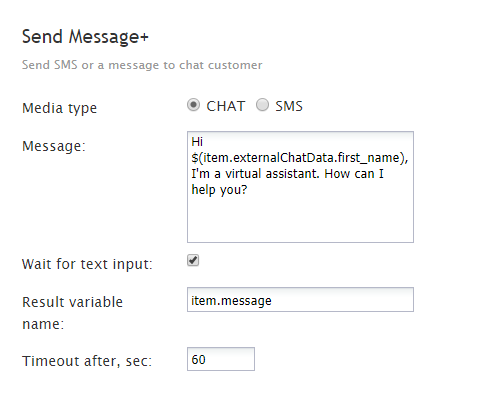Select the SMS media type radio button
485x420 pixels.
coord(262,105)
